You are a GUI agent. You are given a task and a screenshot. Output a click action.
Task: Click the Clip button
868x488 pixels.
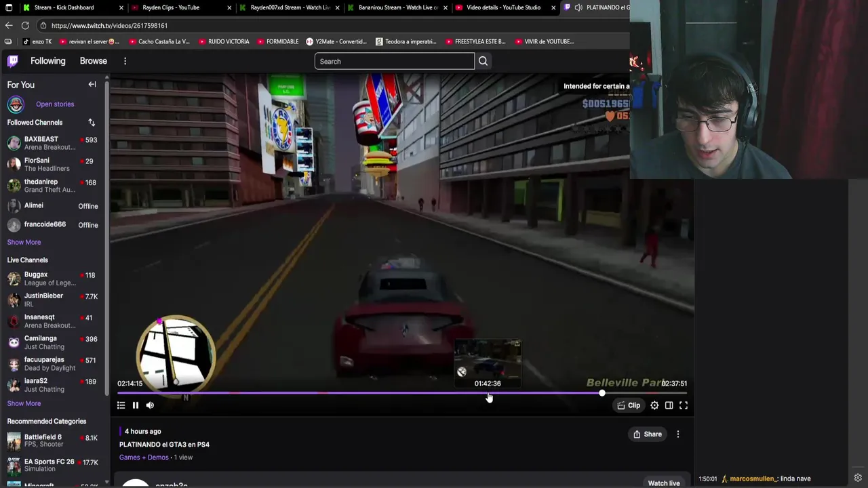point(629,405)
